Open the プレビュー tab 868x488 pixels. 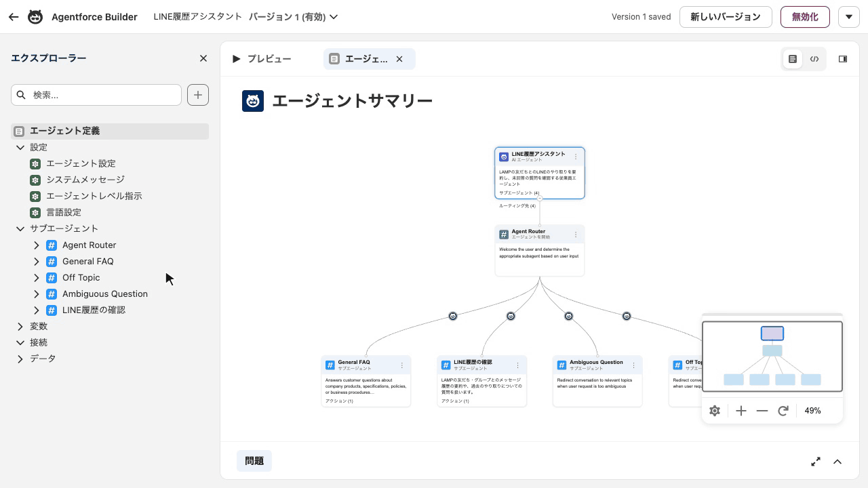click(x=262, y=59)
